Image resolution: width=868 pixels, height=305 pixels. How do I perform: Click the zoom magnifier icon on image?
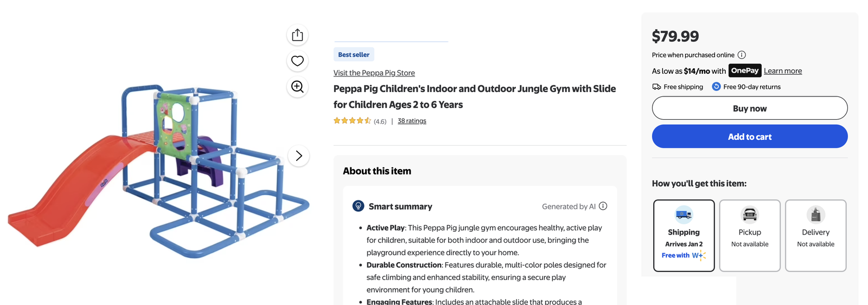tap(297, 87)
